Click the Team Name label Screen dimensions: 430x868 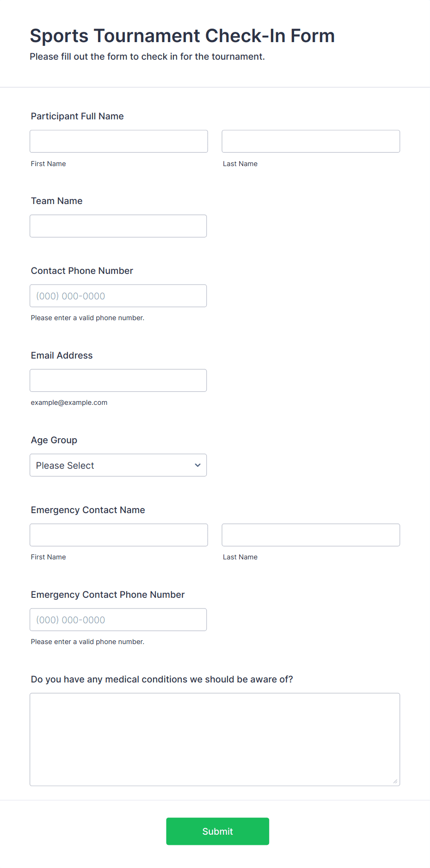[57, 201]
